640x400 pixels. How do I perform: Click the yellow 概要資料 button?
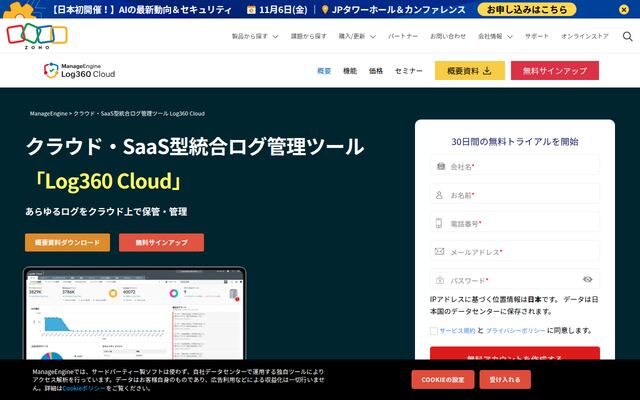pyautogui.click(x=470, y=71)
